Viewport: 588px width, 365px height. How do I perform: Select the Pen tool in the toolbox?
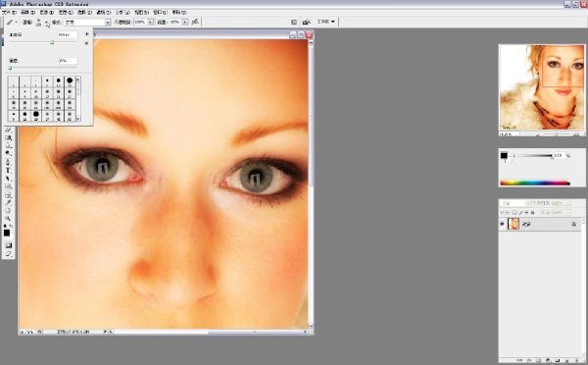[x=8, y=162]
